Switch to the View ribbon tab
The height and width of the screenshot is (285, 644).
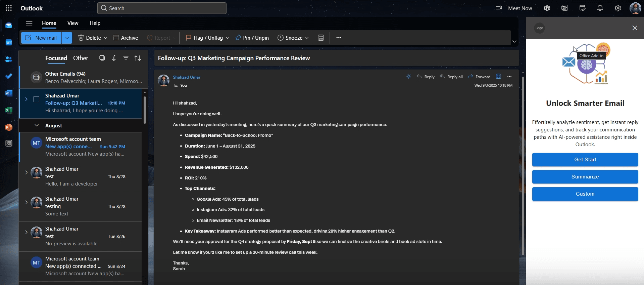tap(73, 23)
